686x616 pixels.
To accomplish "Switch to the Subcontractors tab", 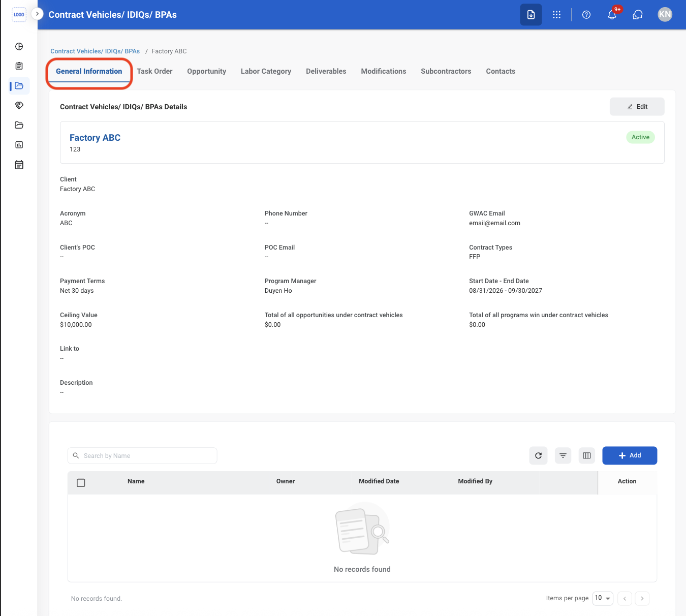I will pos(446,71).
